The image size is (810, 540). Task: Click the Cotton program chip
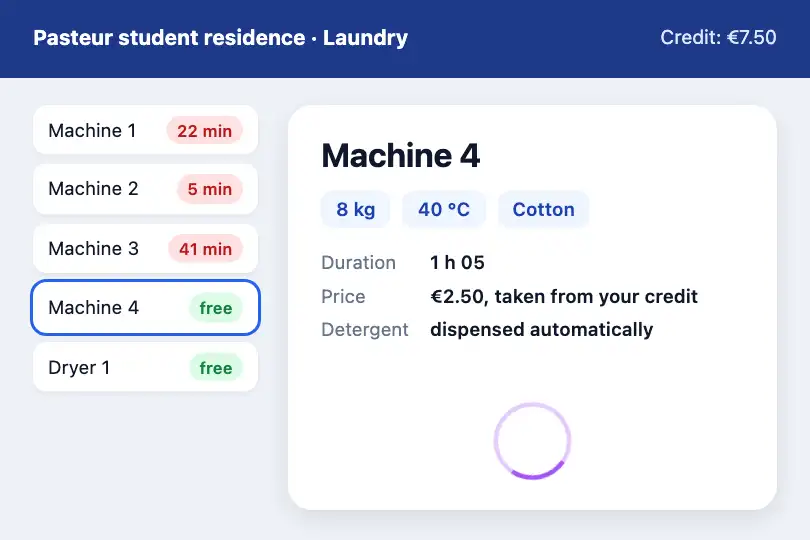click(543, 209)
